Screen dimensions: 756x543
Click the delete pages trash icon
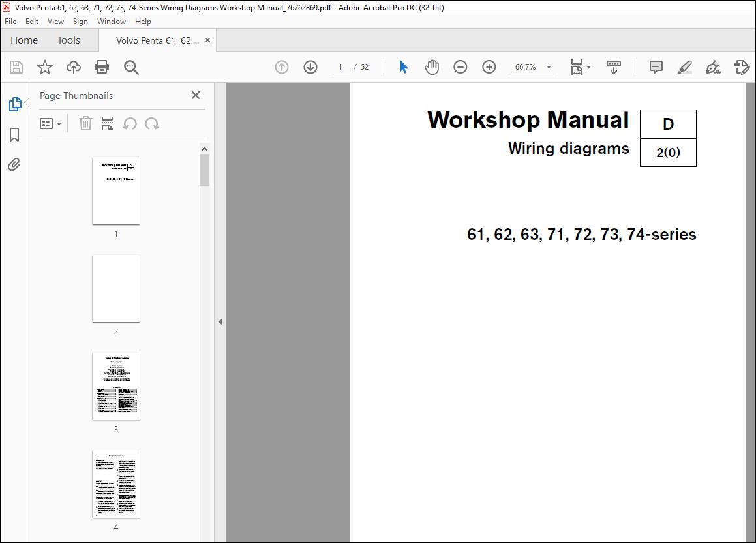tap(85, 123)
